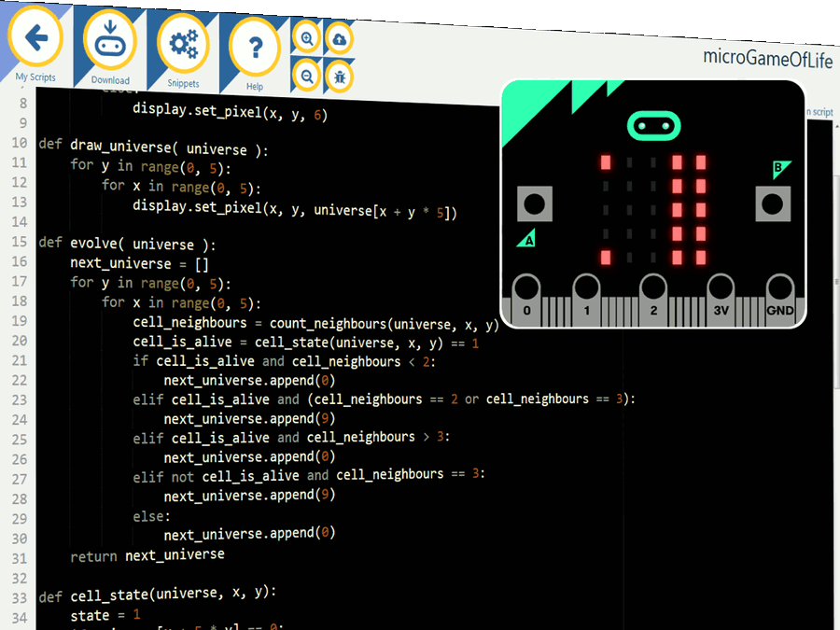
Task: Click 'def cell_state(universe, x, y):' line
Action: click(158, 595)
